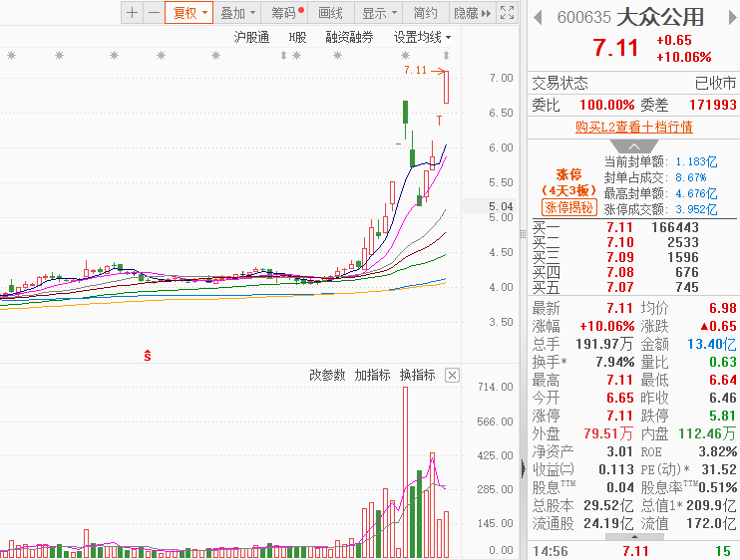740x560 pixels.
Task: Toggle the 筹码 chip distribution
Action: tap(284, 13)
